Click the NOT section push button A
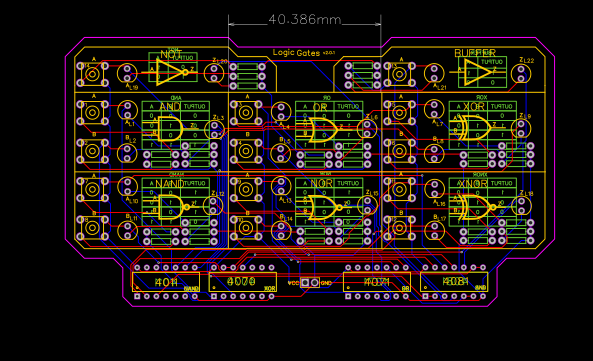This screenshot has width=593, height=361. coord(92,74)
